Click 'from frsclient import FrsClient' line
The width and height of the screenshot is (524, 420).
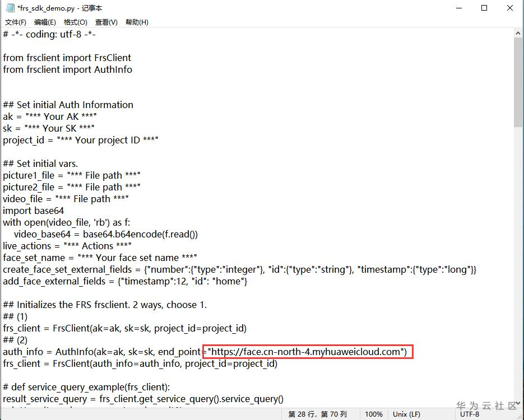click(x=67, y=58)
